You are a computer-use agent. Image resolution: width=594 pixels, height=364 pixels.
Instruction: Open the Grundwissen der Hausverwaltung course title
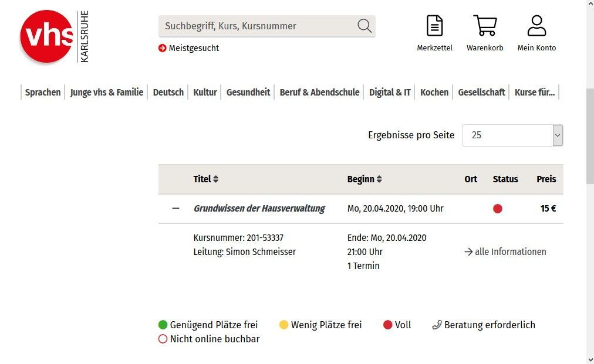(259, 209)
